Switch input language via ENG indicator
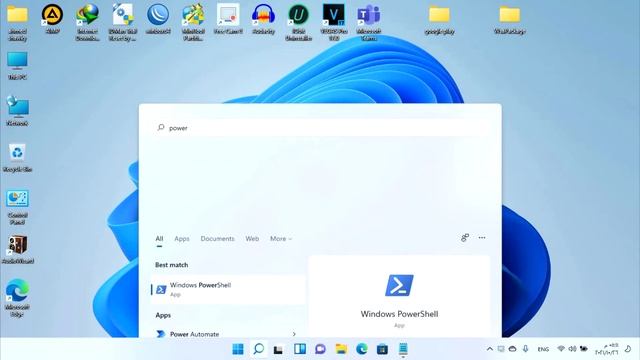The height and width of the screenshot is (360, 640). [543, 349]
